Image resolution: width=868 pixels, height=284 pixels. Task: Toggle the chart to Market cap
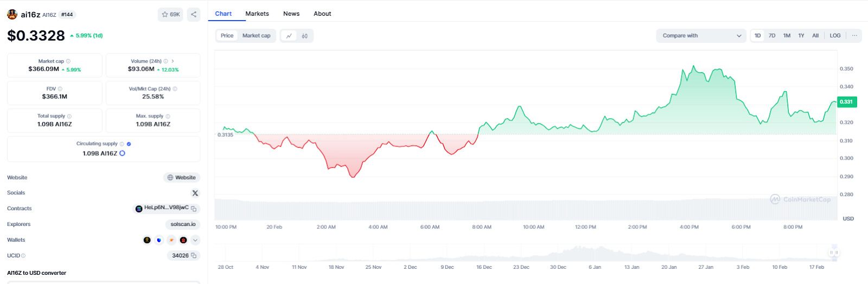pos(256,36)
